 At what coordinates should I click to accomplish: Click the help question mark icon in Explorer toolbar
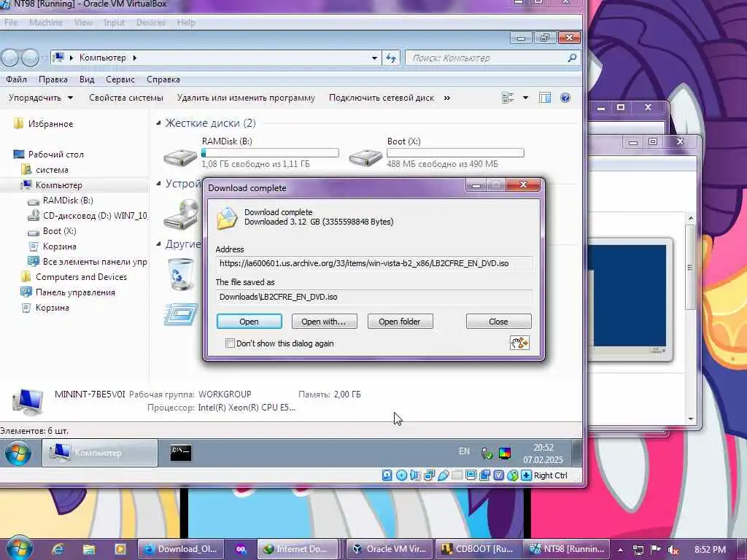(x=565, y=98)
